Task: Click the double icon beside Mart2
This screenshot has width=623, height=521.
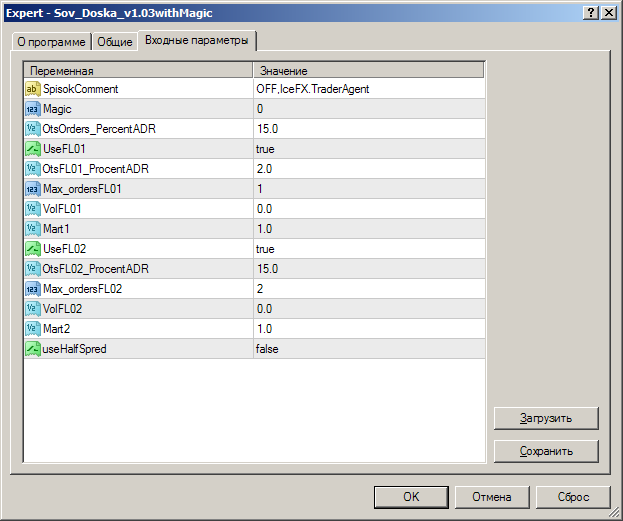Action: tap(33, 329)
